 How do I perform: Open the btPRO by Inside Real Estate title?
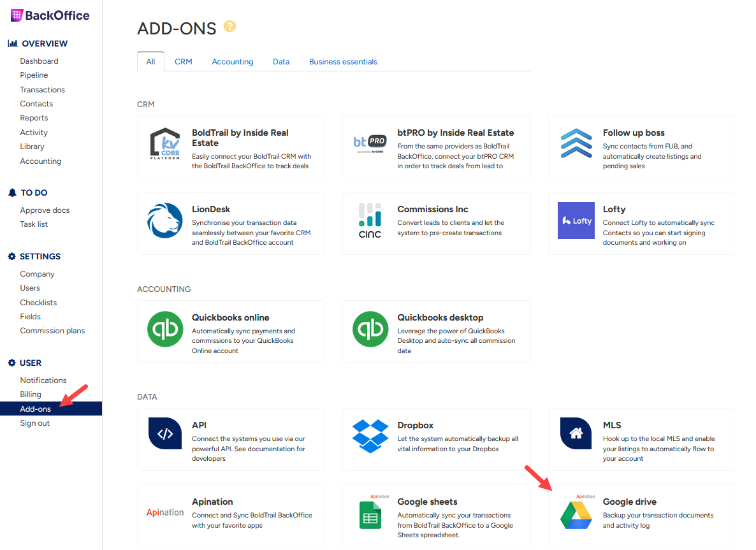(x=456, y=133)
